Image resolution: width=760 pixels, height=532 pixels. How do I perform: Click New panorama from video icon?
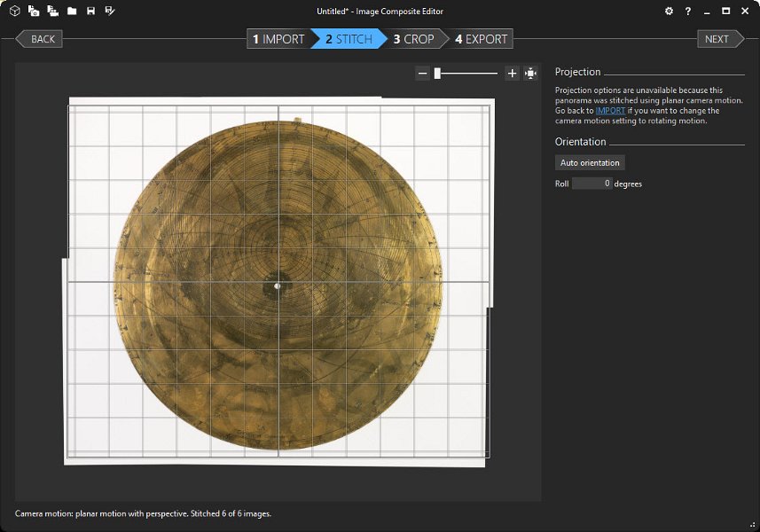[x=52, y=12]
